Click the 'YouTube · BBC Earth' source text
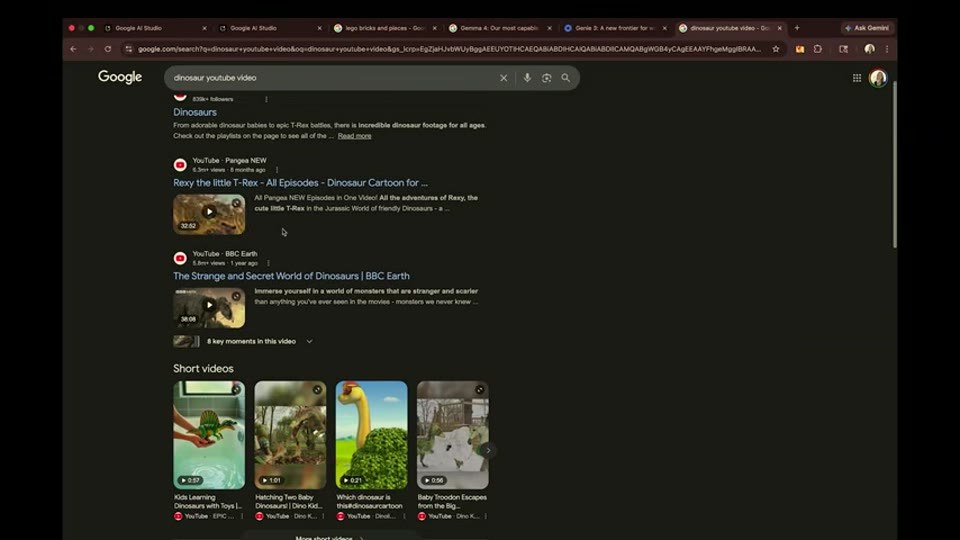 tap(225, 253)
